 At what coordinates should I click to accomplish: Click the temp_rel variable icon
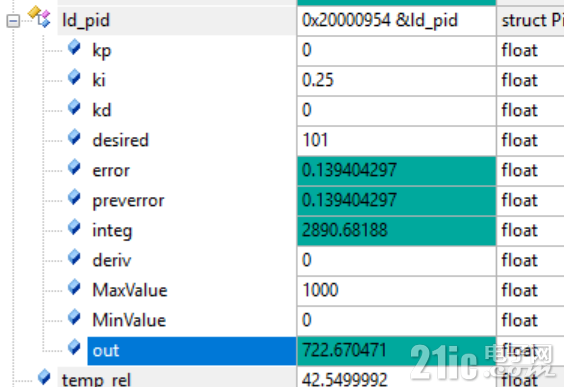(x=44, y=377)
